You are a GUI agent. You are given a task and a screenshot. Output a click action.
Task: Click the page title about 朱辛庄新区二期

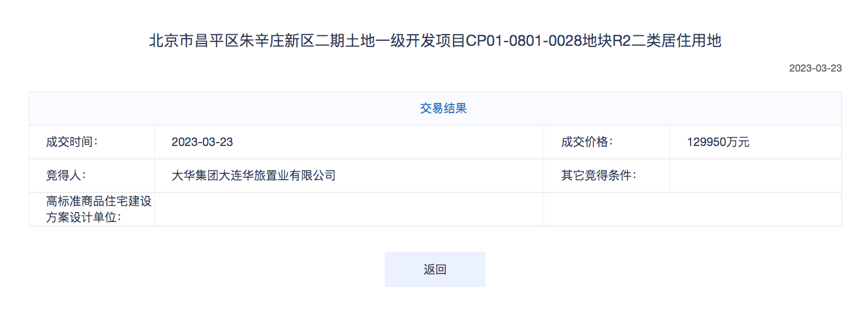(x=435, y=41)
